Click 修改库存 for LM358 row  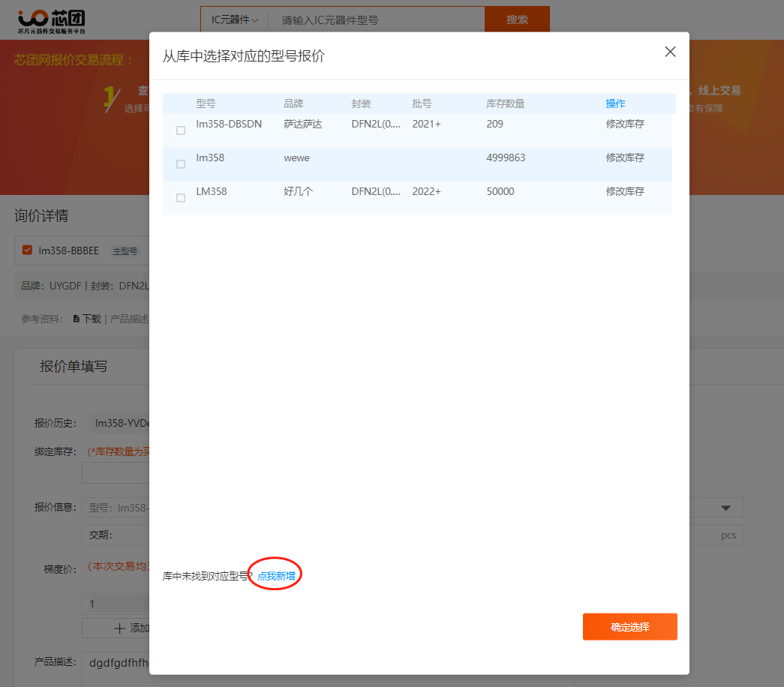click(625, 191)
